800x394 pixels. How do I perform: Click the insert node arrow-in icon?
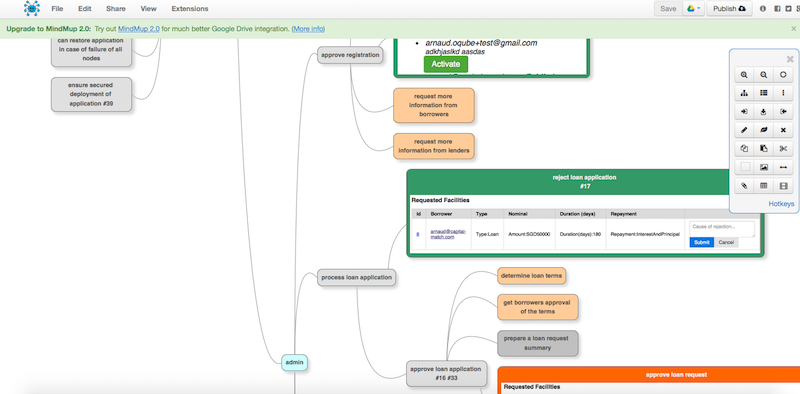click(x=744, y=111)
